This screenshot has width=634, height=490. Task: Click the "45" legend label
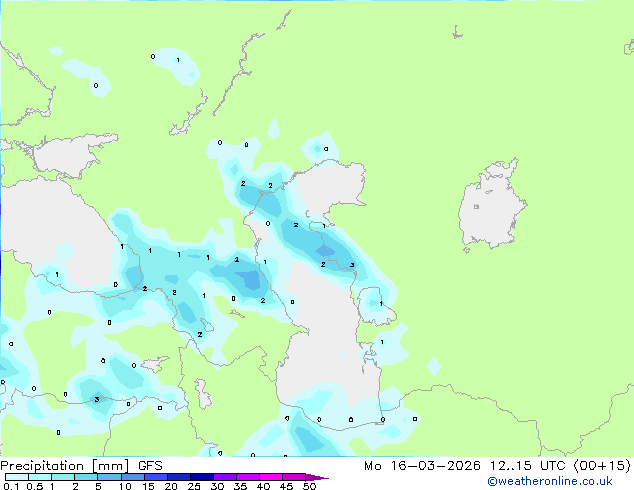coord(287,486)
